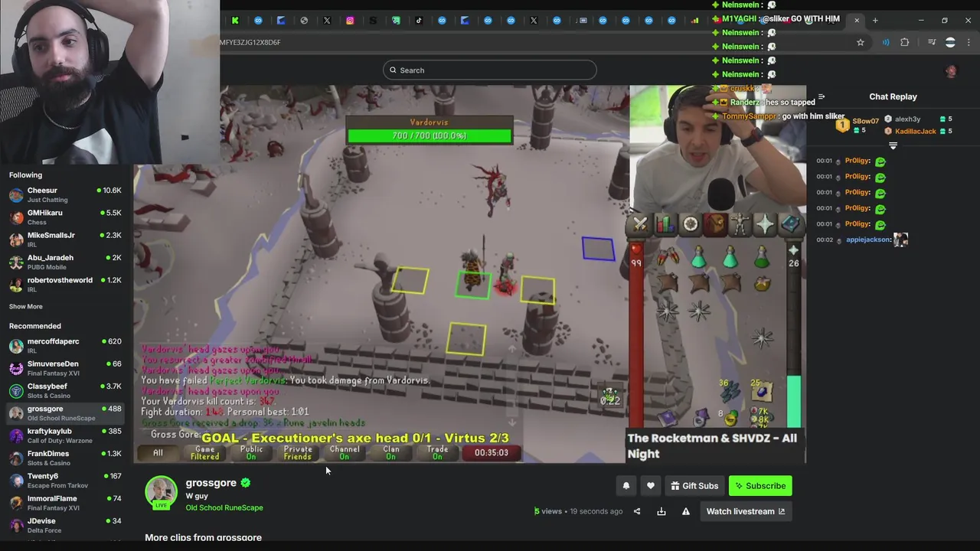980x551 pixels.
Task: Open Abu_Jaradeh channel in Following
Action: pyautogui.click(x=65, y=261)
